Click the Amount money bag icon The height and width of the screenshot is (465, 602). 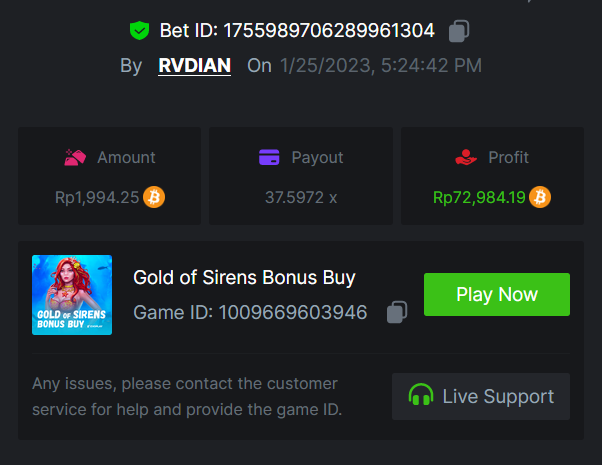(75, 157)
